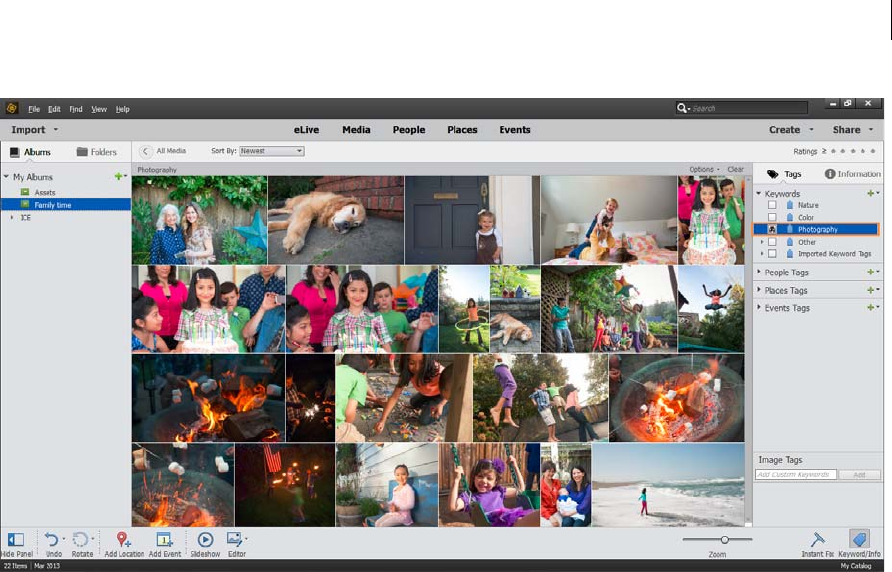Viewport: 892px width, 572px height.
Task: Click the green plus beside People Tags
Action: [x=870, y=272]
